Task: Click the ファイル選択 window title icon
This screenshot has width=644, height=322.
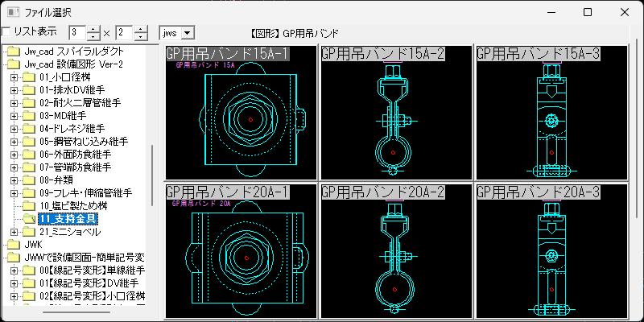Action: click(x=13, y=12)
